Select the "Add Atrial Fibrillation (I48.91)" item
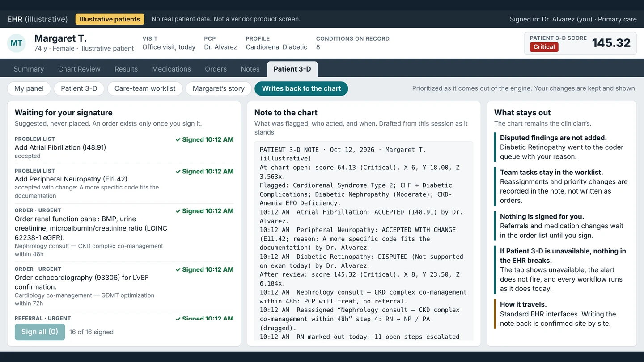 124,147
